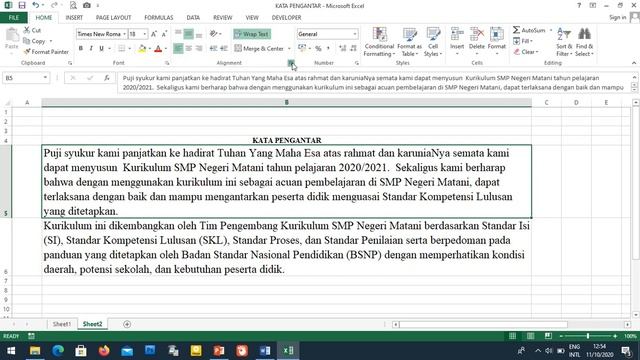Toggle Underline formatting
This screenshot has height=360, width=640.
(101, 49)
